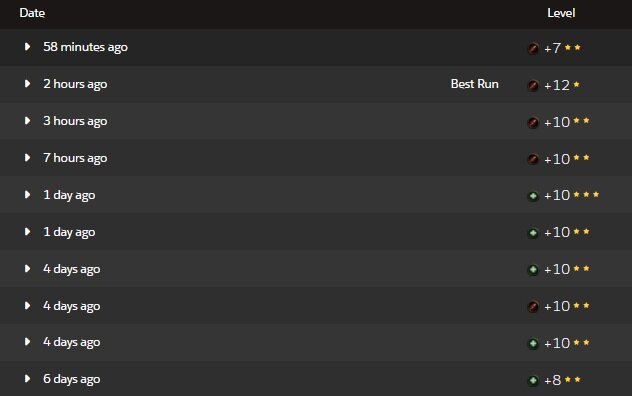This screenshot has width=632, height=396.
Task: Open the arrow next to 7 hours ago
Action: [x=27, y=157]
